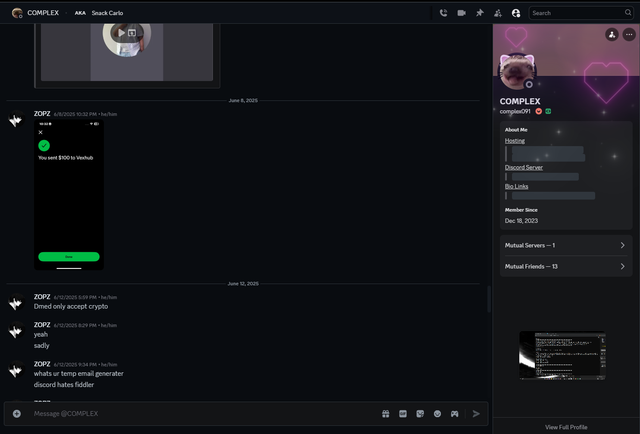This screenshot has height=434, width=640.
Task: Click ZOPZ avatar next to 'yeah'
Action: [16, 331]
